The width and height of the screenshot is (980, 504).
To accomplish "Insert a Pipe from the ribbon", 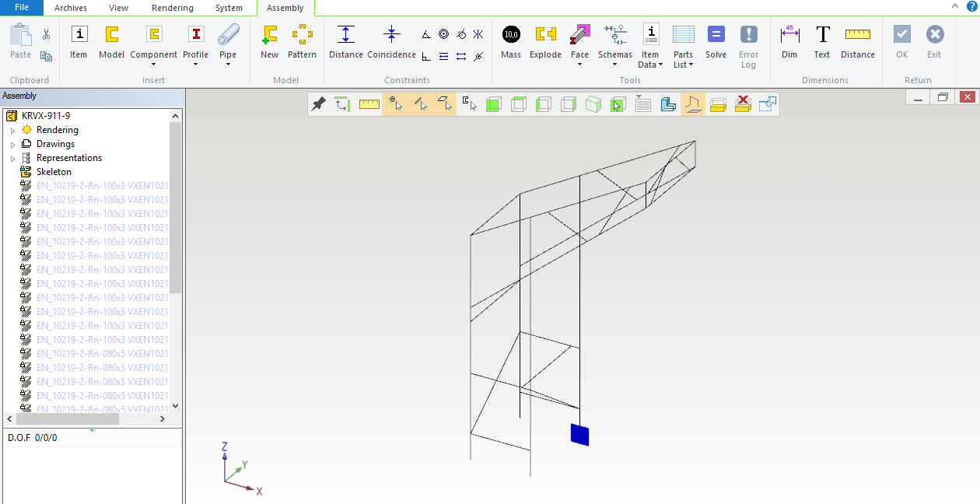I will click(228, 43).
